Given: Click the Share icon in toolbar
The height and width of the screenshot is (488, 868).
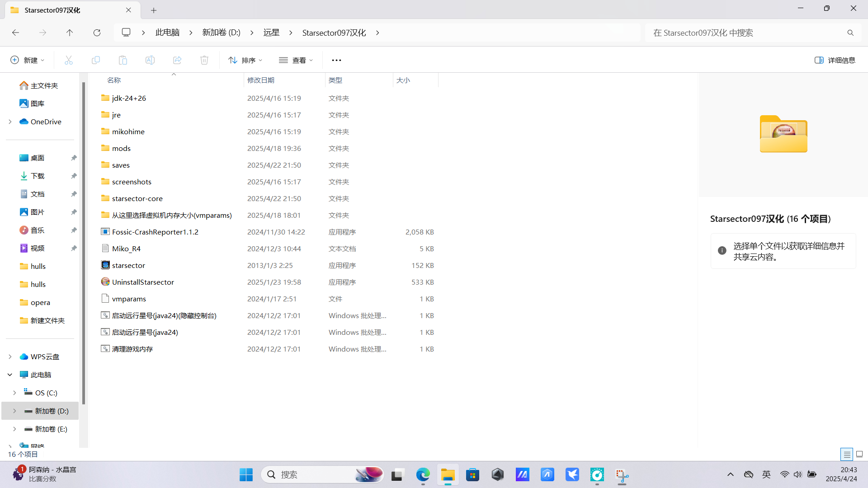Looking at the screenshot, I should point(177,60).
